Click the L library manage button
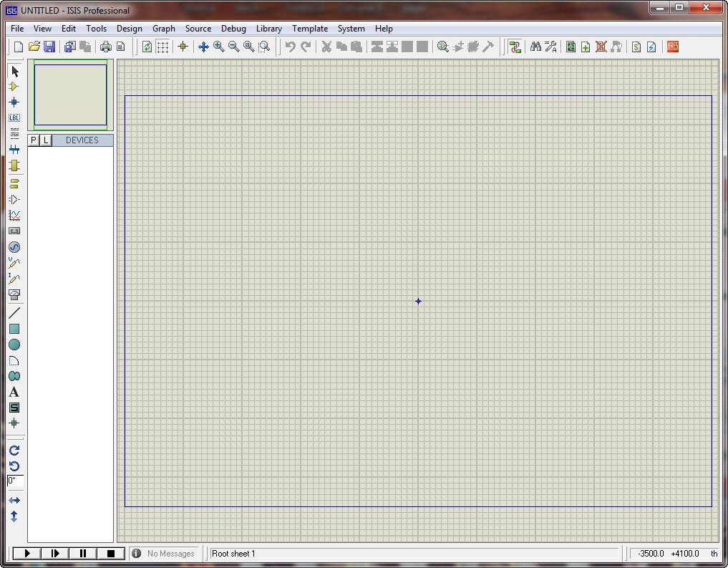The image size is (728, 568). [x=46, y=140]
